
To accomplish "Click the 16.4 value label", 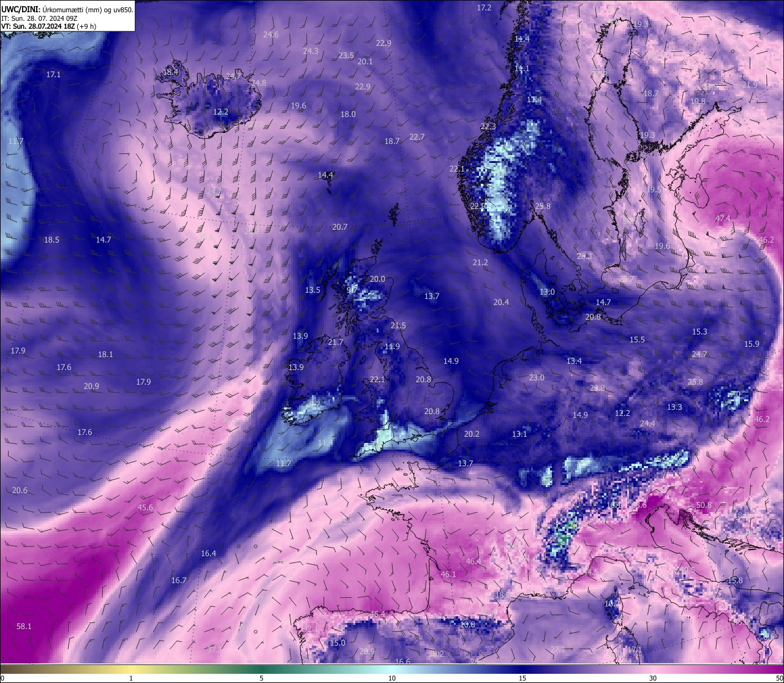I will [208, 553].
